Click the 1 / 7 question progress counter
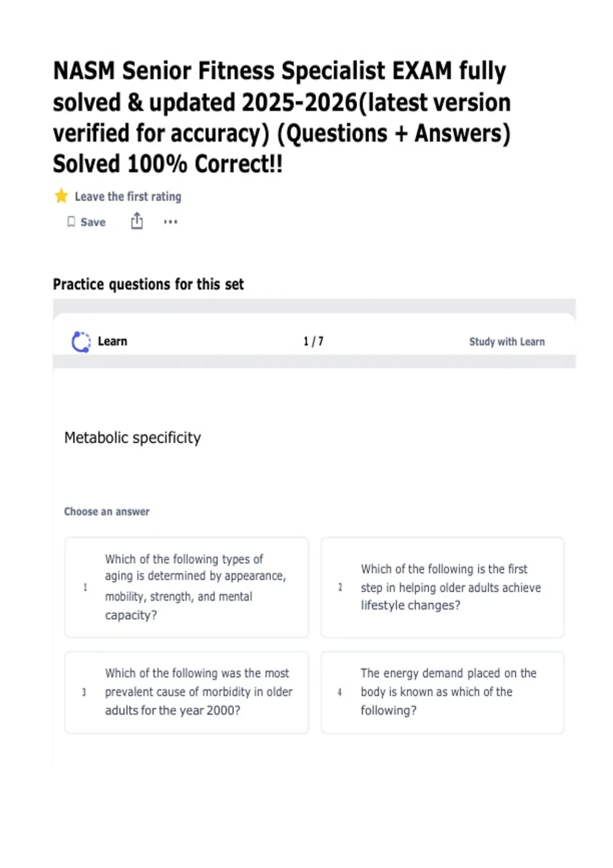613x868 pixels. point(313,341)
